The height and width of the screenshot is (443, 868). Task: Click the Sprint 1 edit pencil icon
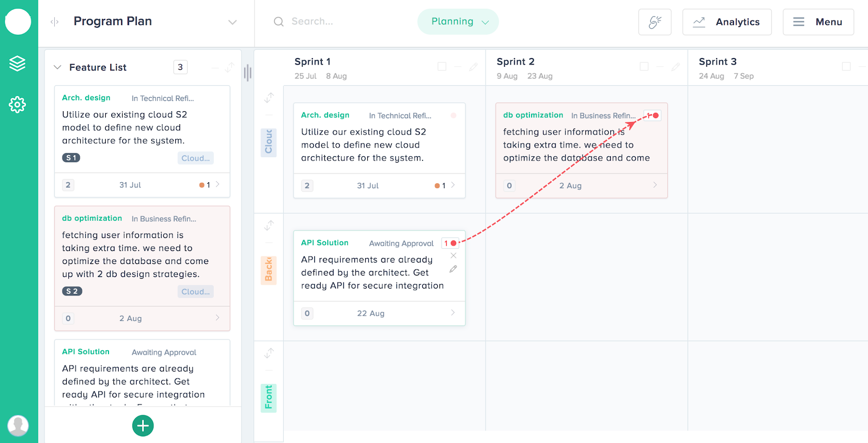click(473, 67)
